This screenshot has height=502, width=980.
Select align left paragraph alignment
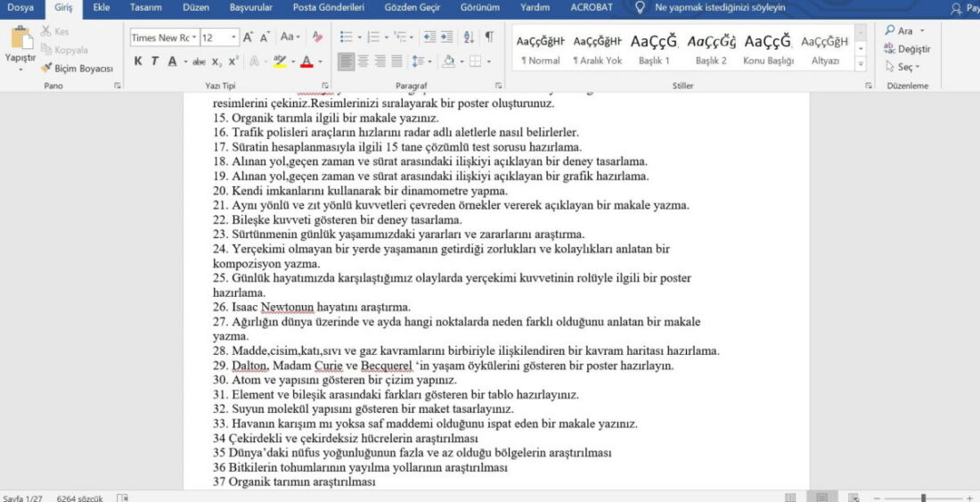tap(347, 62)
